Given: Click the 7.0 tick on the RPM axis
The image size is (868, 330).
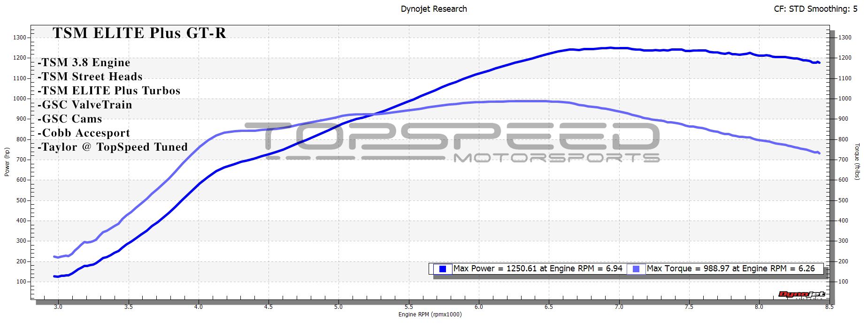Looking at the screenshot, I should pos(619,307).
